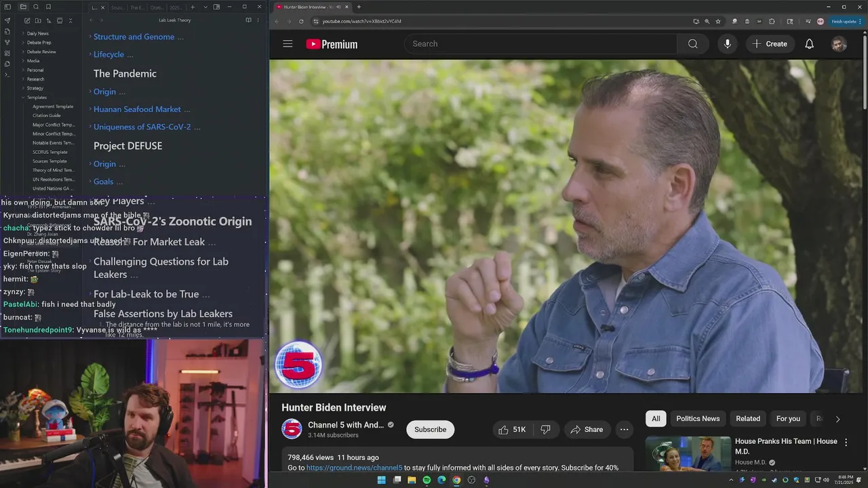Open the Citation Guide note
Viewport: 868px width, 488px height.
click(47, 116)
